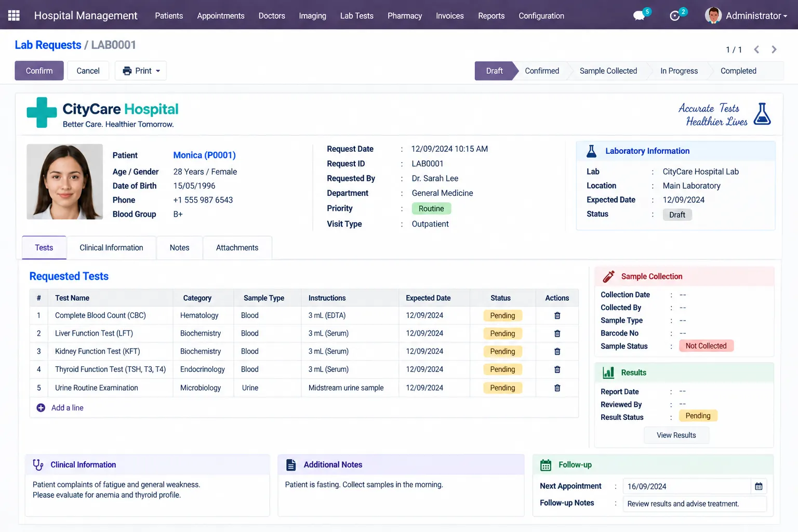
Task: Click the plus icon beside Add a line
Action: (41, 408)
